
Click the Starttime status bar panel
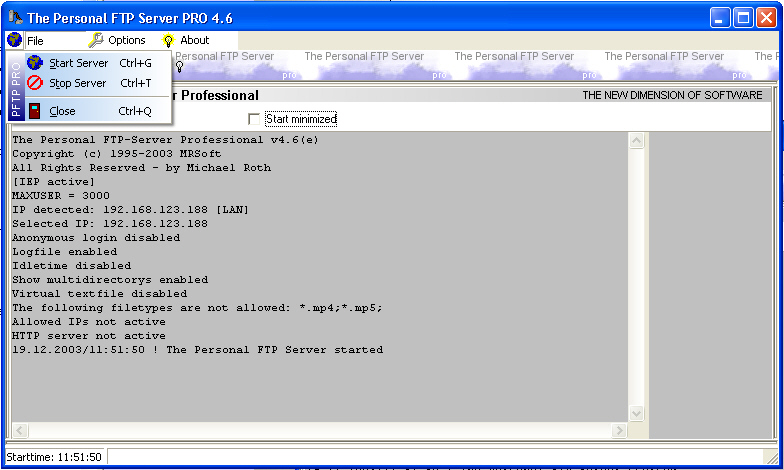[x=54, y=457]
